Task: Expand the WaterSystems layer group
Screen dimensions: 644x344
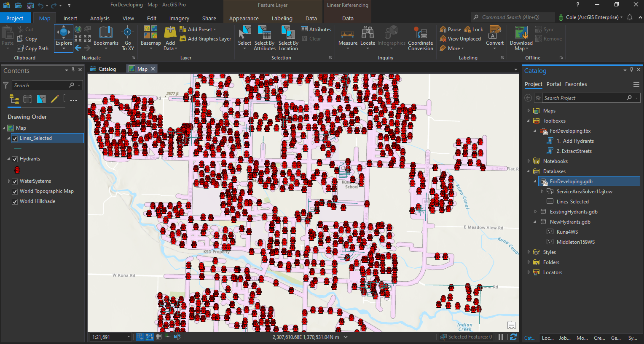Action: [x=9, y=181]
